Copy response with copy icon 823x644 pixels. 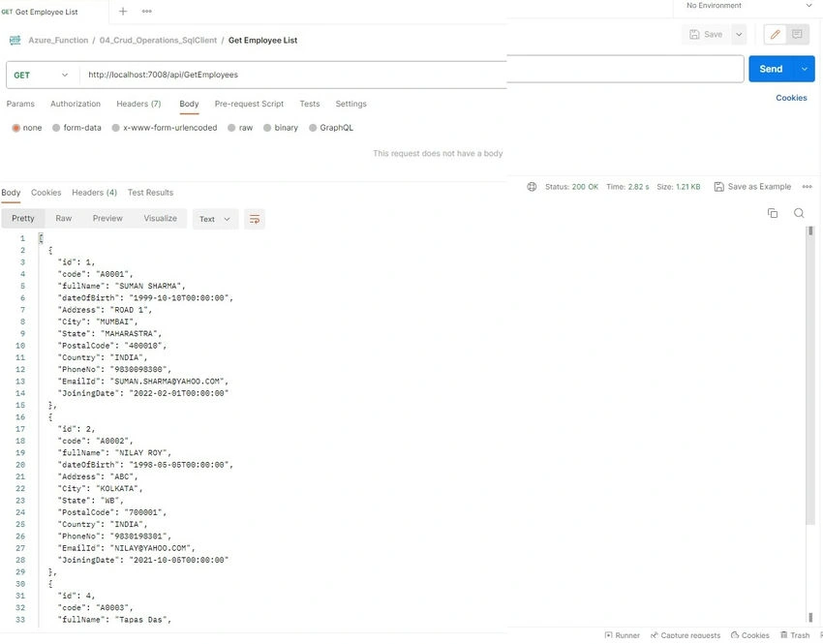point(773,213)
